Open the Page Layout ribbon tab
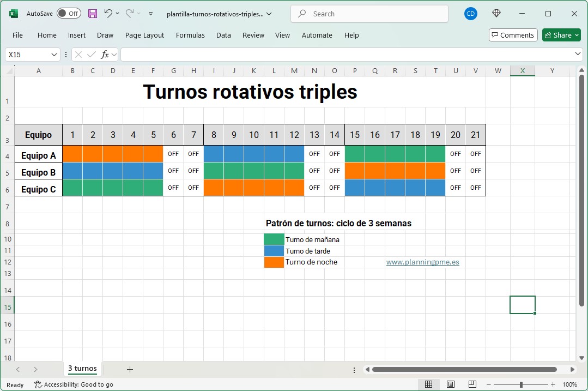 pyautogui.click(x=144, y=35)
